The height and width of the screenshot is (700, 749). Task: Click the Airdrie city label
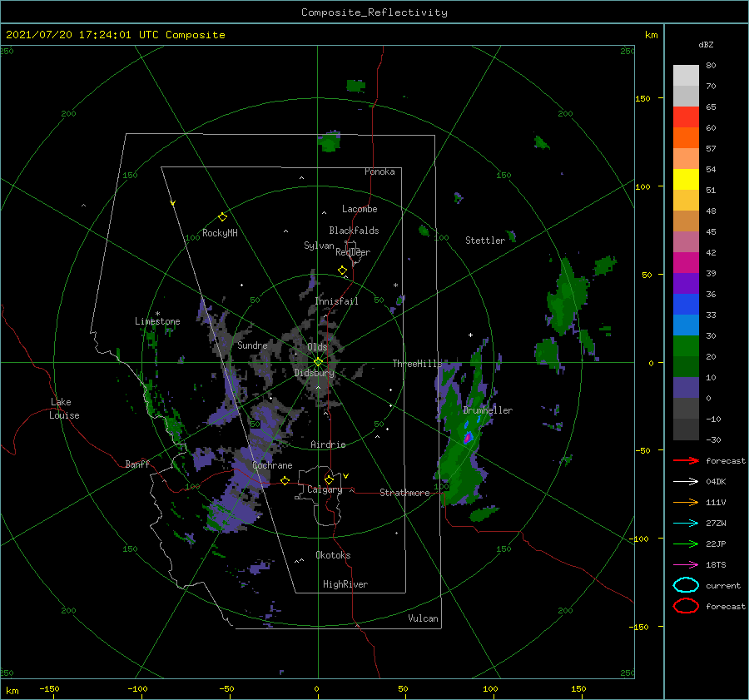[328, 444]
